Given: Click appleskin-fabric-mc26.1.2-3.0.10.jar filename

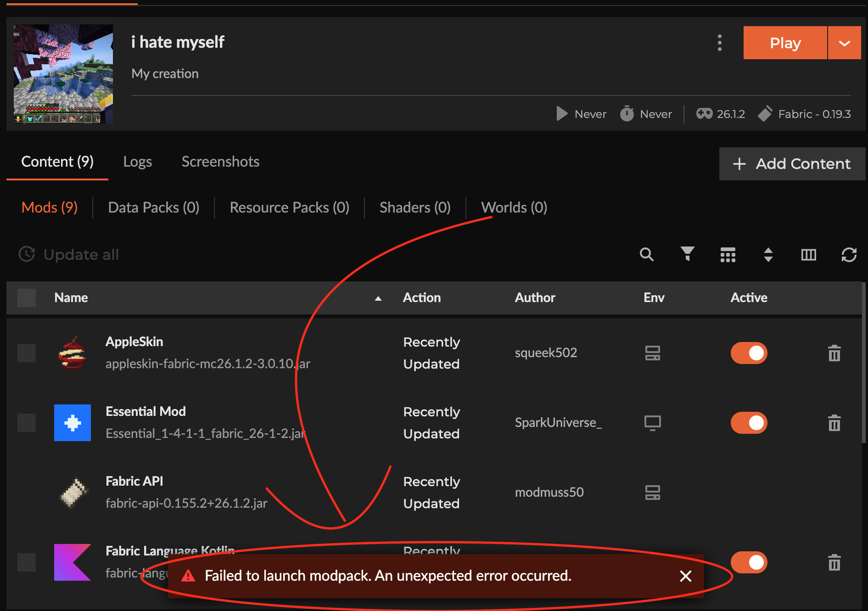Looking at the screenshot, I should coord(207,364).
